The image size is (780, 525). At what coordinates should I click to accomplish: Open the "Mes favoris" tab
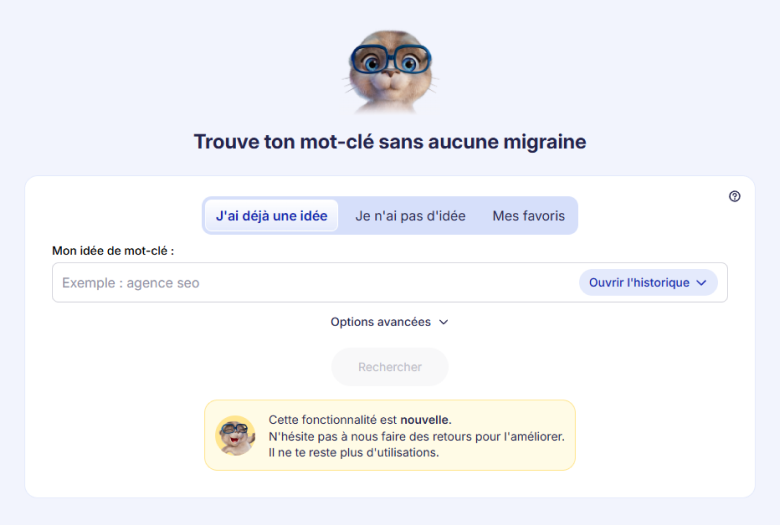[528, 216]
